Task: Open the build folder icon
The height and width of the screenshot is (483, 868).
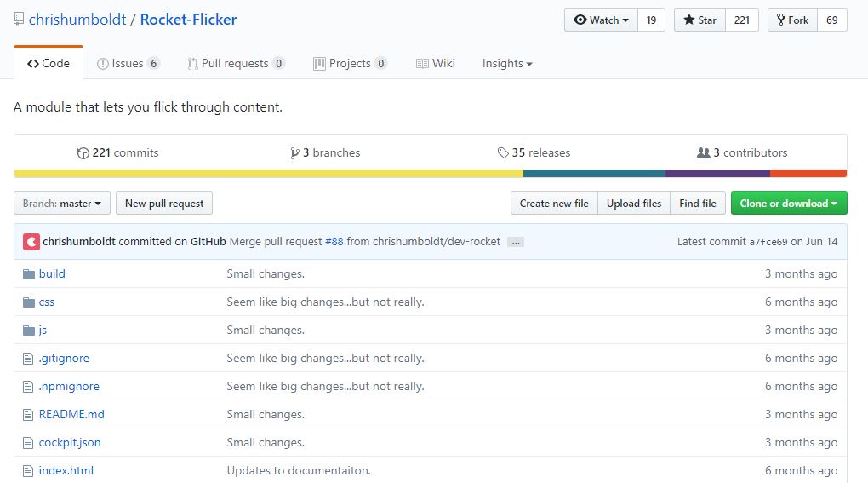Action: click(x=29, y=274)
